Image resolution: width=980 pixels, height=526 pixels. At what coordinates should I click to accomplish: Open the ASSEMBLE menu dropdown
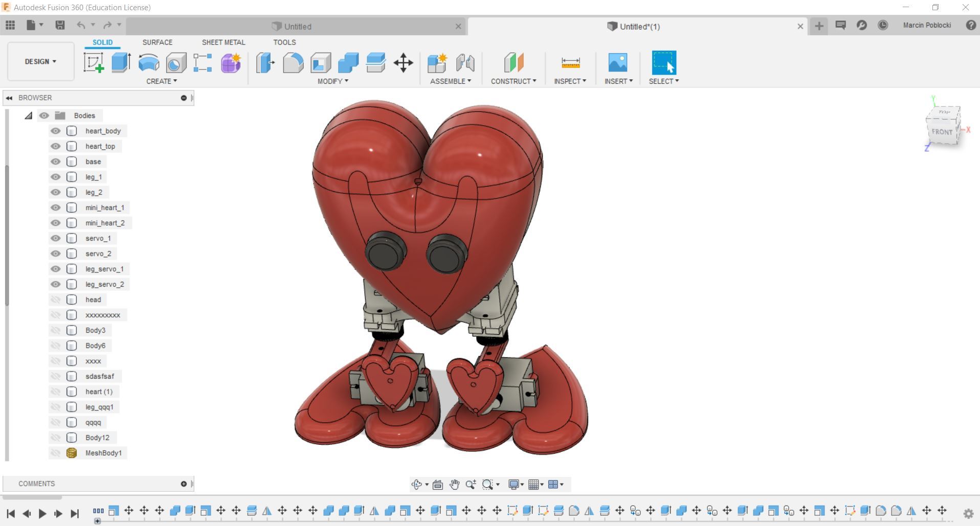[451, 81]
